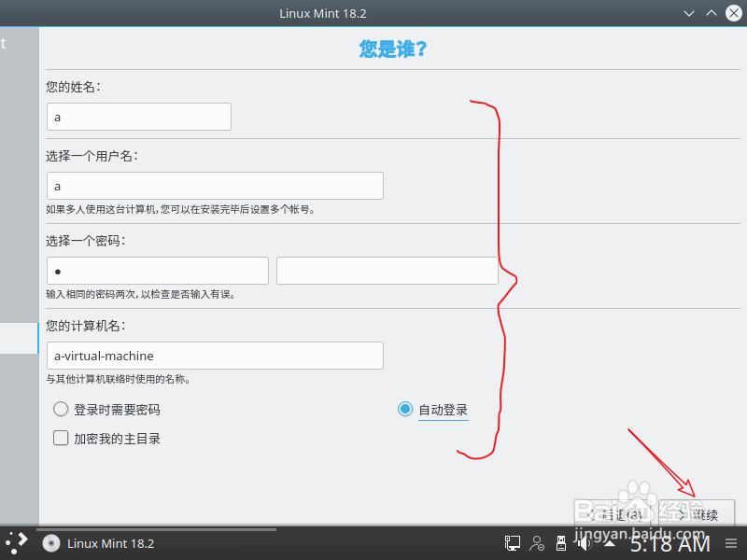
Task: Open the USB device notifier tray icon
Action: pos(561,543)
